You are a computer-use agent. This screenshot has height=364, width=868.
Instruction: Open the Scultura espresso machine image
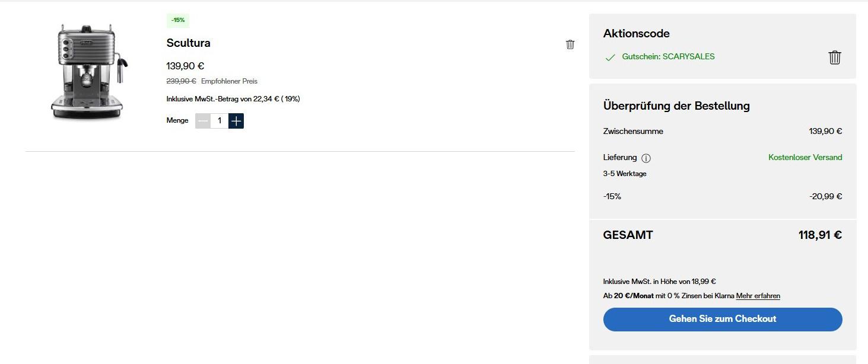(89, 71)
